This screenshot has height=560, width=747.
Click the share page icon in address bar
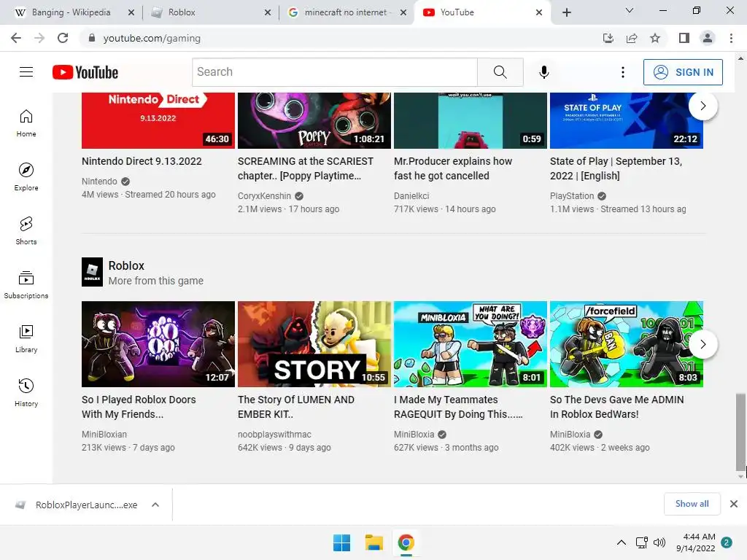(x=632, y=38)
